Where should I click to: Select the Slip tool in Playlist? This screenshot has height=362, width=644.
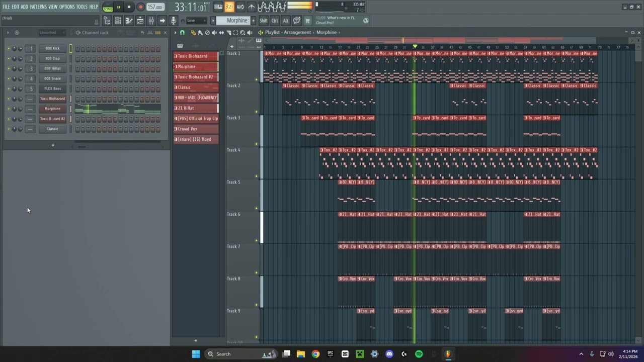coord(221,33)
